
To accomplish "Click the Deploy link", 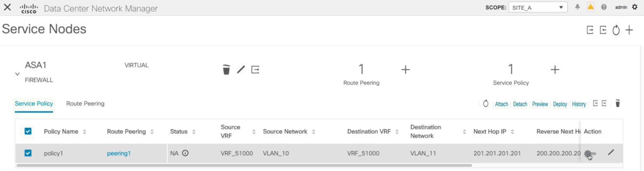I will click(x=560, y=104).
